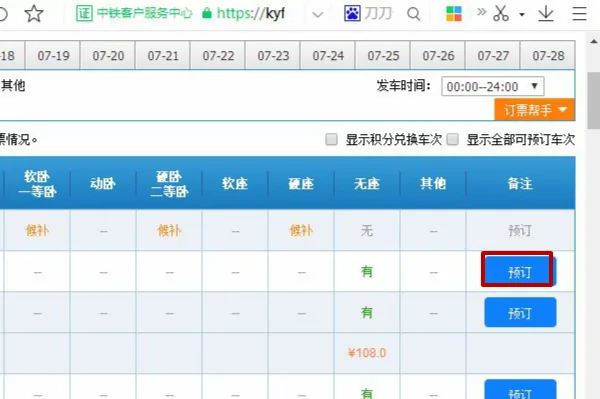Click the 预订 button above the ¥108.0 row
The image size is (600, 399).
click(x=520, y=313)
